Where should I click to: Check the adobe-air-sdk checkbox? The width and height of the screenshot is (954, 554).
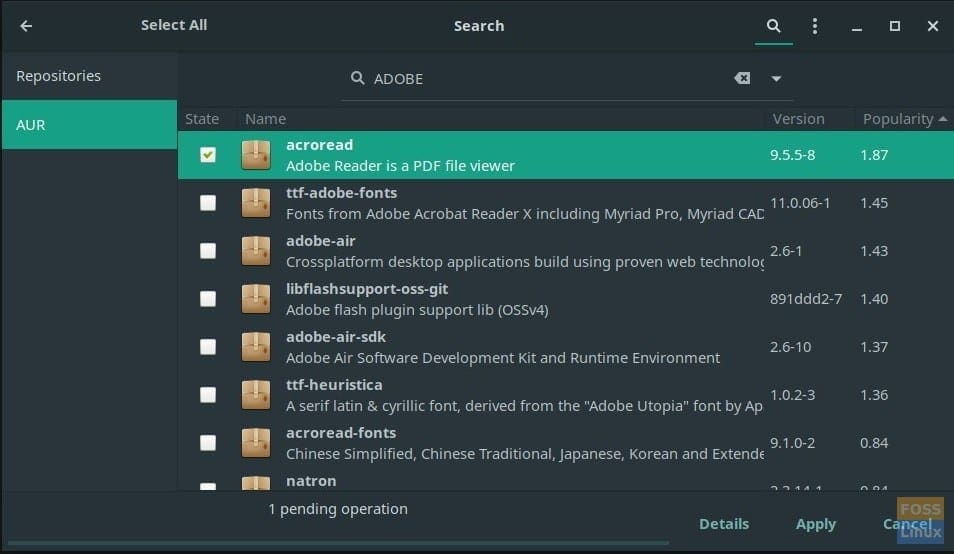207,347
